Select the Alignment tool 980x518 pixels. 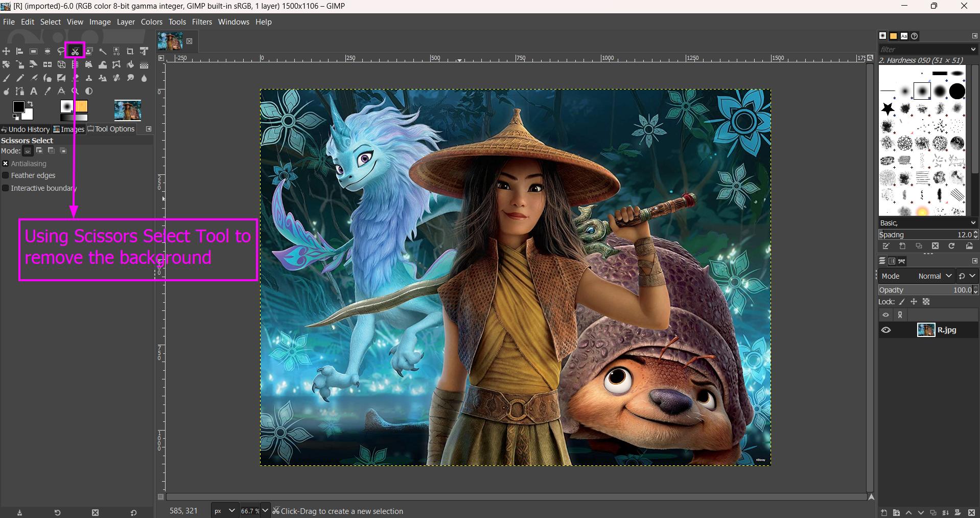[19, 51]
